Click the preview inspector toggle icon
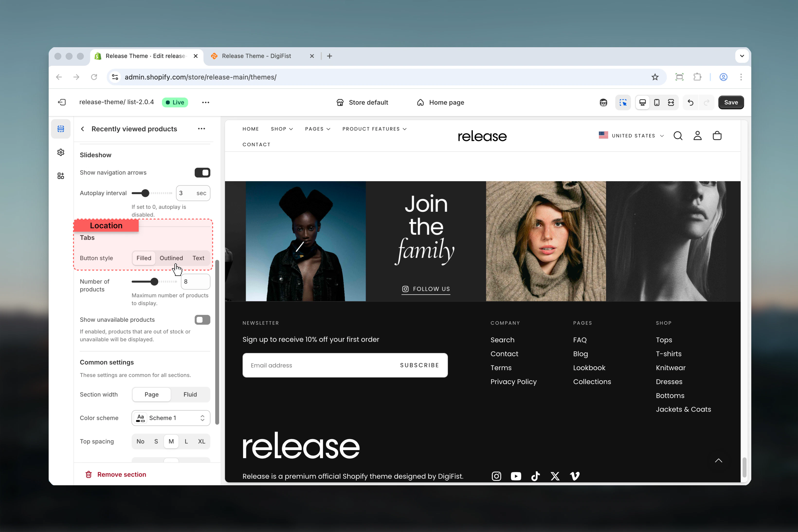 pyautogui.click(x=623, y=102)
